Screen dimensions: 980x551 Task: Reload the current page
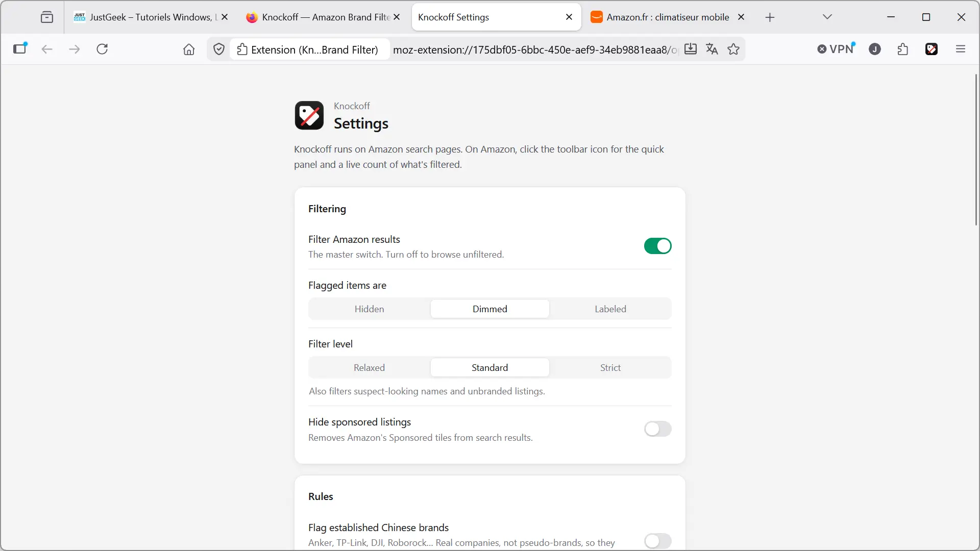point(102,49)
